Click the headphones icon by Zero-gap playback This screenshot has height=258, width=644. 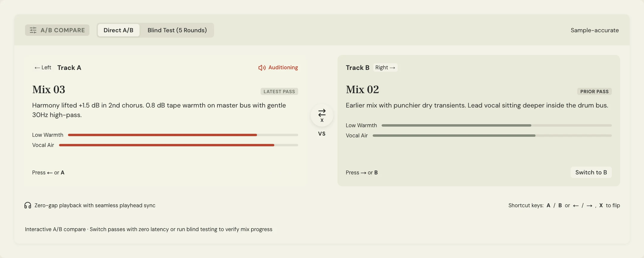coord(28,205)
